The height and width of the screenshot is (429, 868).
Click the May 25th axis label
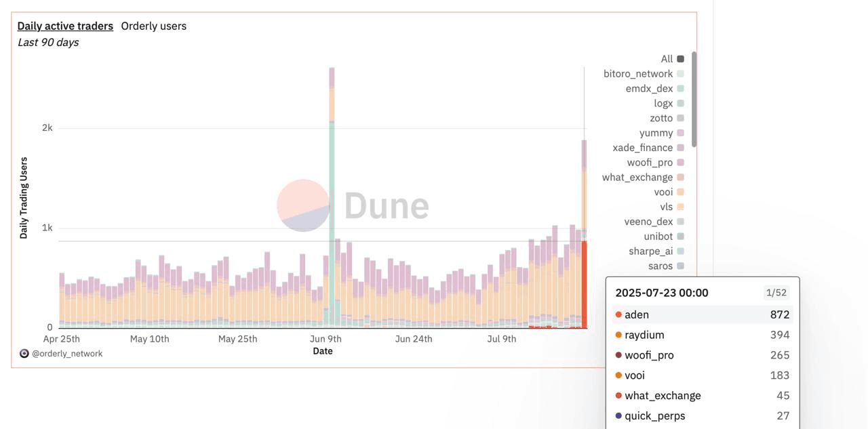pos(237,339)
